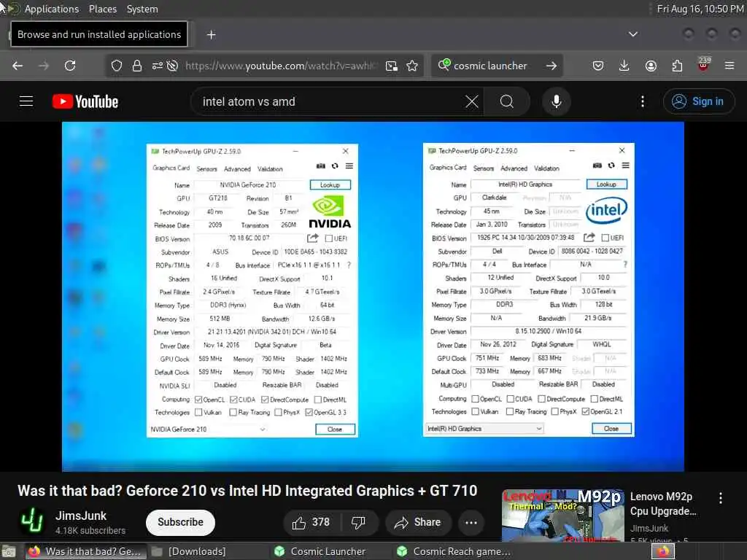The image size is (747, 560).
Task: Click the red extension badge showing 239
Action: (704, 64)
